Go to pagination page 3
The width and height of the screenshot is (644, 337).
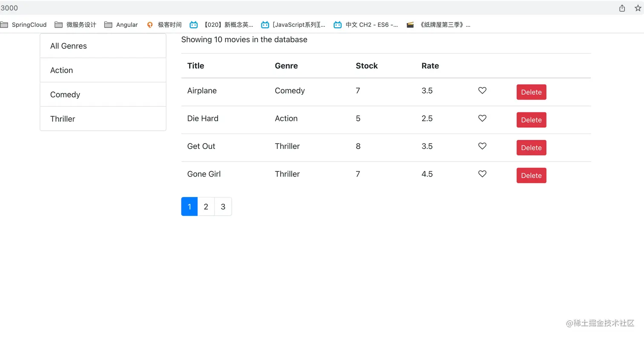click(223, 206)
